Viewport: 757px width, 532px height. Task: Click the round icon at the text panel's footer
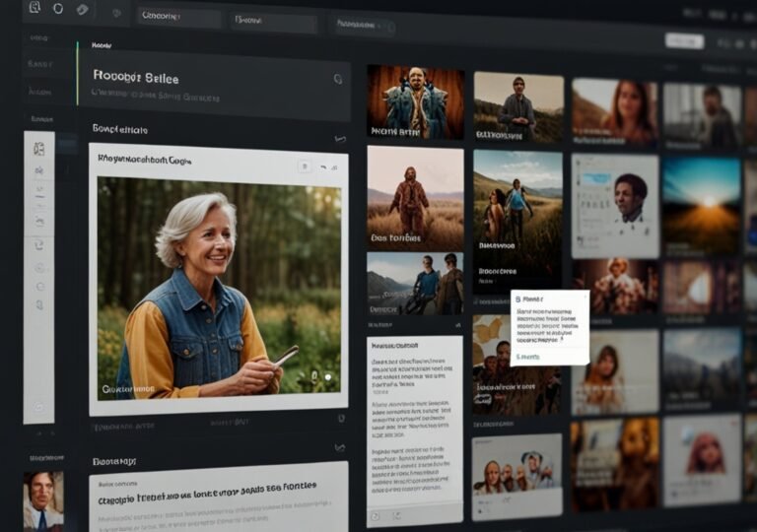[x=376, y=516]
